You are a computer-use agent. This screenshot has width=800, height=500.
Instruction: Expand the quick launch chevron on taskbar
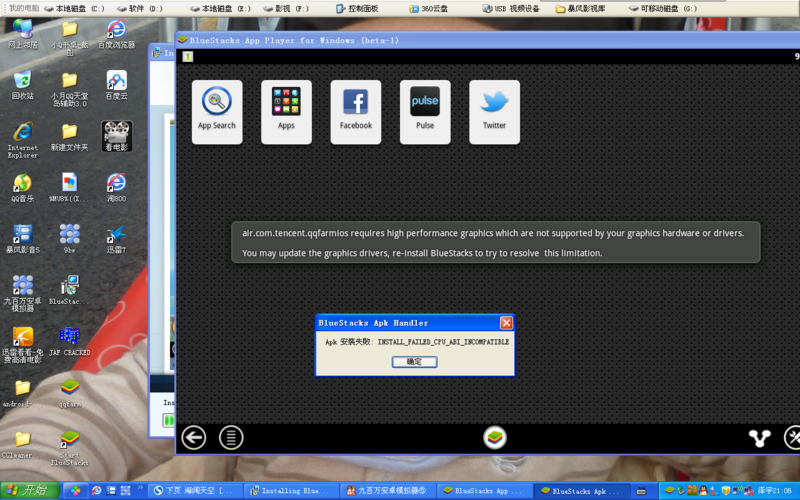click(x=140, y=488)
